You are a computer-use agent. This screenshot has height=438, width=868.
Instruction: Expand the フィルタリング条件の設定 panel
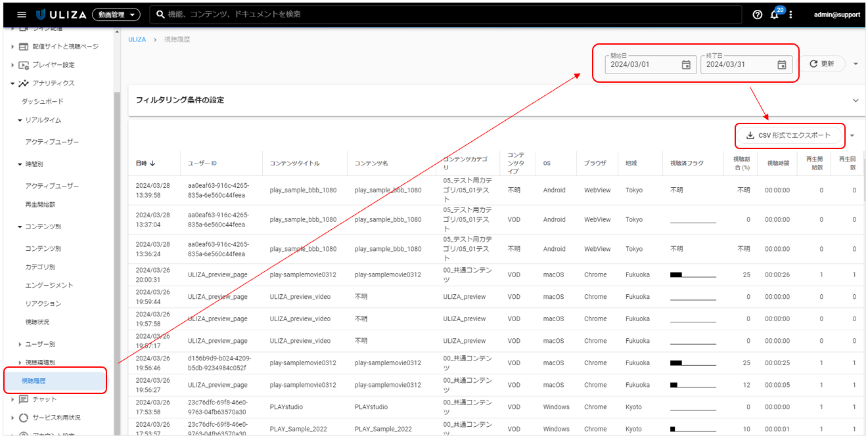click(x=856, y=100)
